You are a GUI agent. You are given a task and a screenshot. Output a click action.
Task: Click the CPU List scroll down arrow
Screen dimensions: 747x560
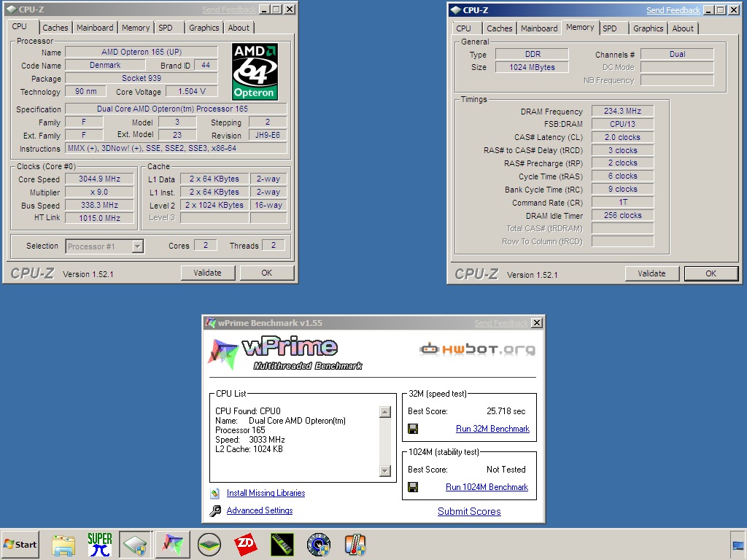click(385, 471)
